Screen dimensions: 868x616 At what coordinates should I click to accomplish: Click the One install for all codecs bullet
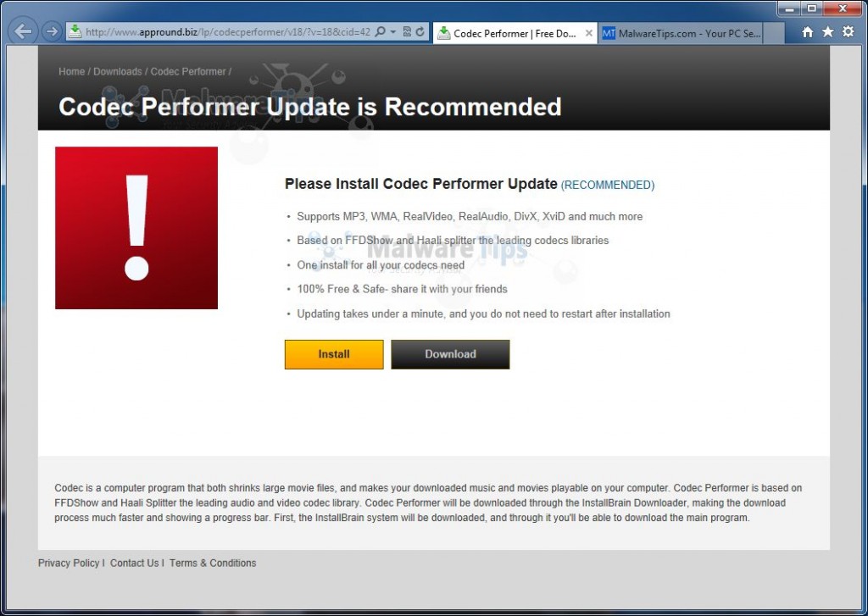[381, 265]
